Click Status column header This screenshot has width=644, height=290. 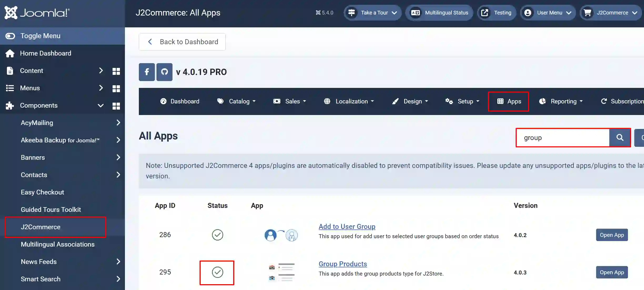point(217,206)
